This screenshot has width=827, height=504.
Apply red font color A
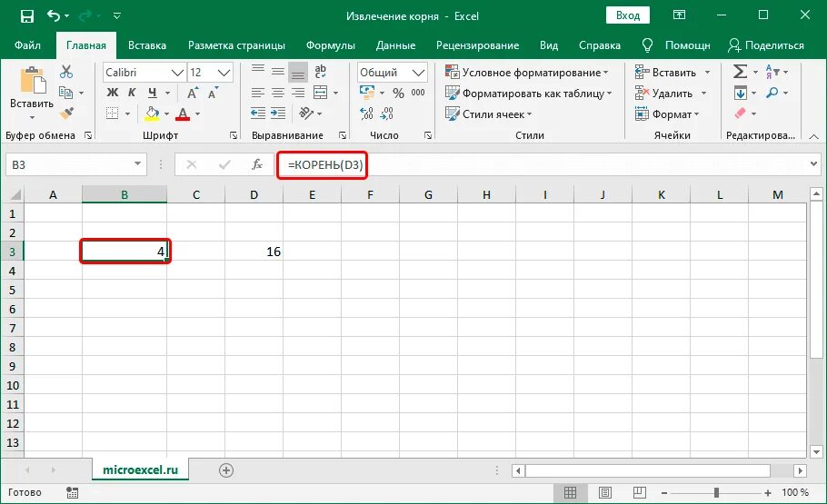click(183, 114)
